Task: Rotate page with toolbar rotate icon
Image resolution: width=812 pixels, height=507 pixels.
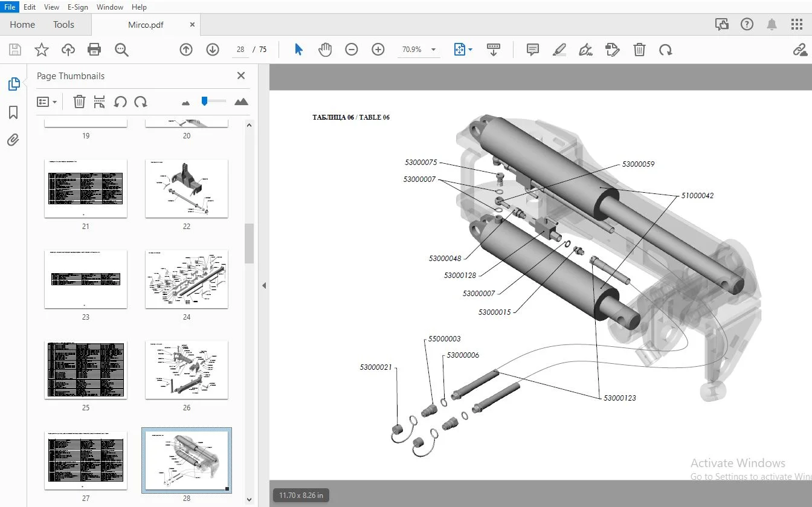Action: (x=666, y=50)
